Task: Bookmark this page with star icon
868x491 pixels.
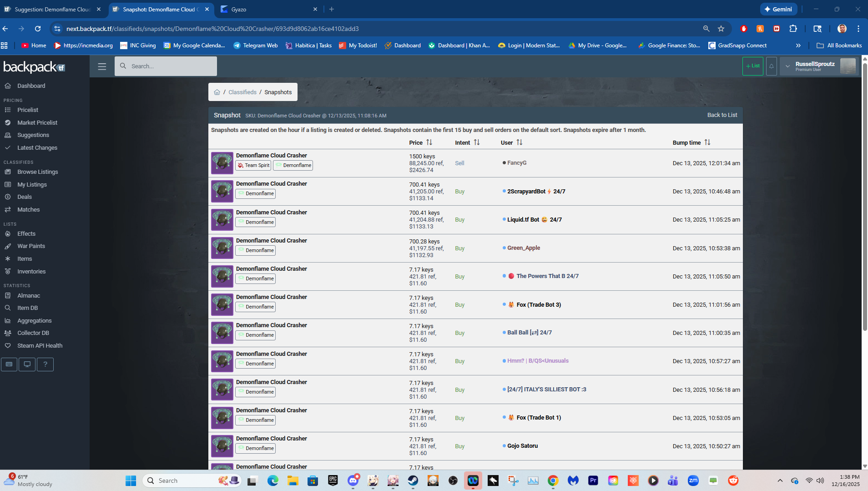Action: click(721, 29)
